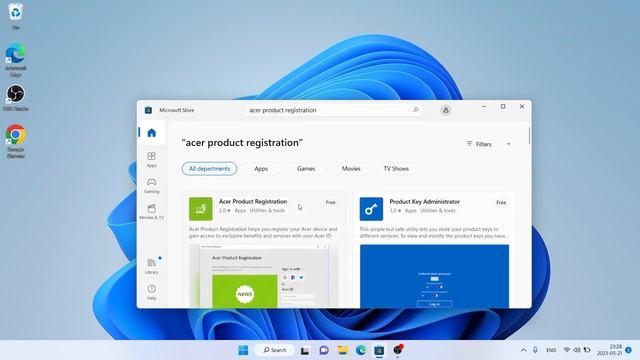
Task: Open Chat from the taskbar
Action: click(324, 350)
